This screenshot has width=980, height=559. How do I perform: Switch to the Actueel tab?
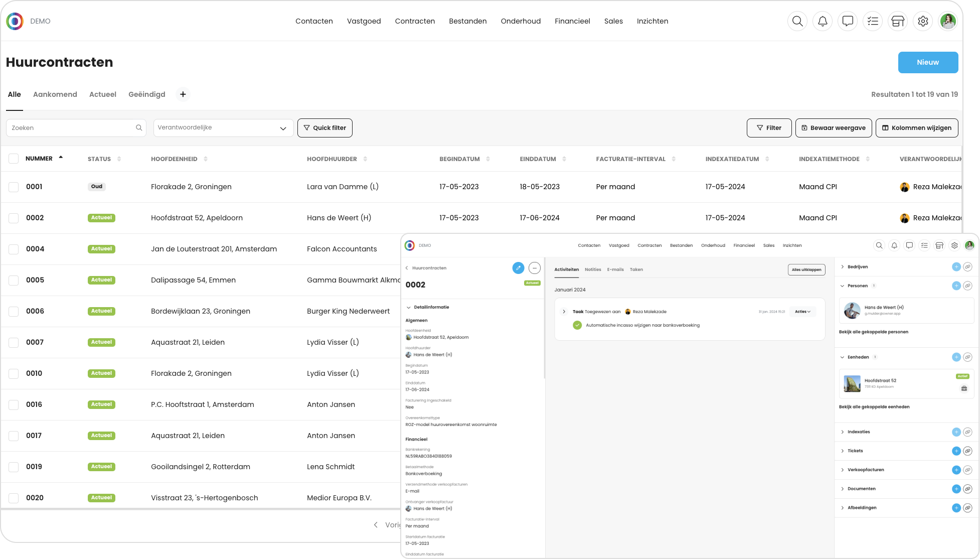[102, 94]
